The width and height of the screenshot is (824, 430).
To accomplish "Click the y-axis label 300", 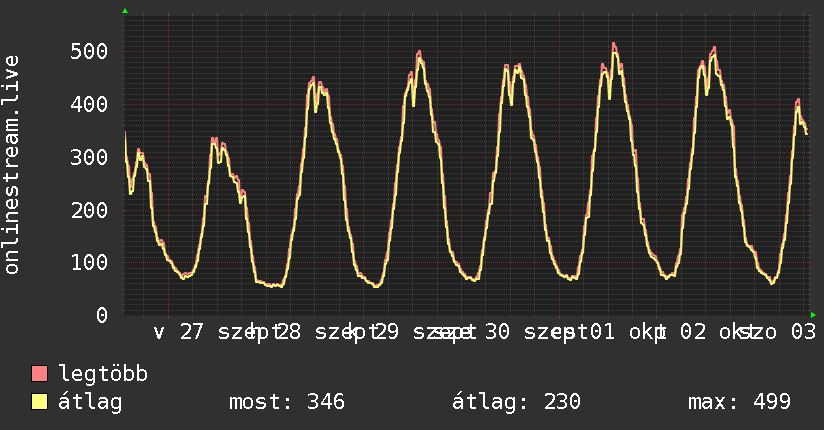I will (89, 157).
